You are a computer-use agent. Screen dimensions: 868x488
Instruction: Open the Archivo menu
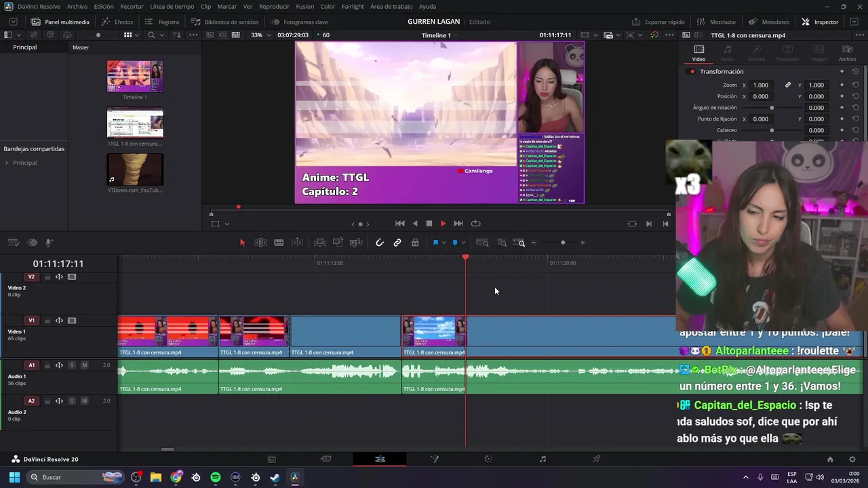[77, 6]
